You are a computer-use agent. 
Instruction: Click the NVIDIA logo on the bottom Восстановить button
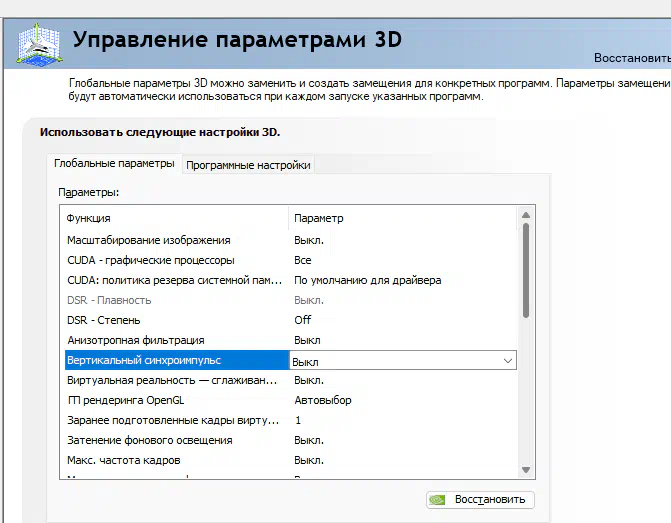tap(438, 499)
